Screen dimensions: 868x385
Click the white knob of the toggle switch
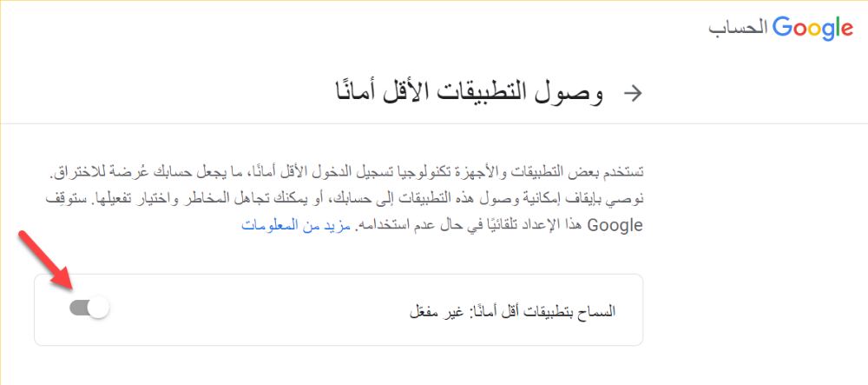99,309
